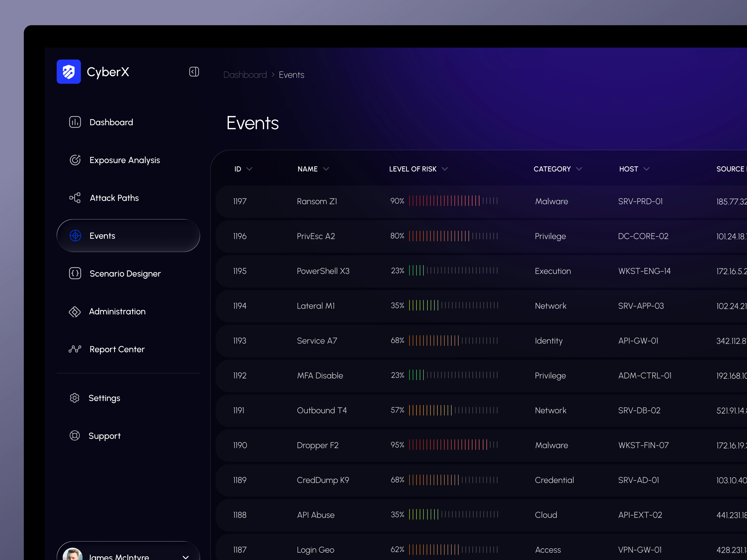The height and width of the screenshot is (560, 747).
Task: Click the Scenario Designer braces icon
Action: [75, 273]
